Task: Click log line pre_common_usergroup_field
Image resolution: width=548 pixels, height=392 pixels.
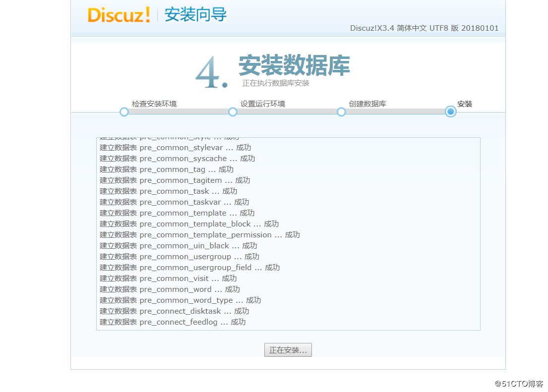Action: click(190, 267)
